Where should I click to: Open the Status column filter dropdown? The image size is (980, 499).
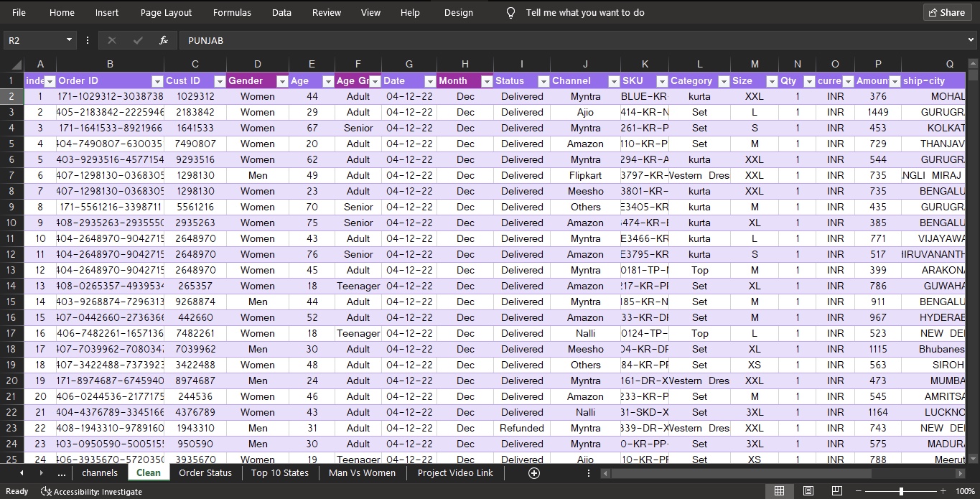(543, 81)
